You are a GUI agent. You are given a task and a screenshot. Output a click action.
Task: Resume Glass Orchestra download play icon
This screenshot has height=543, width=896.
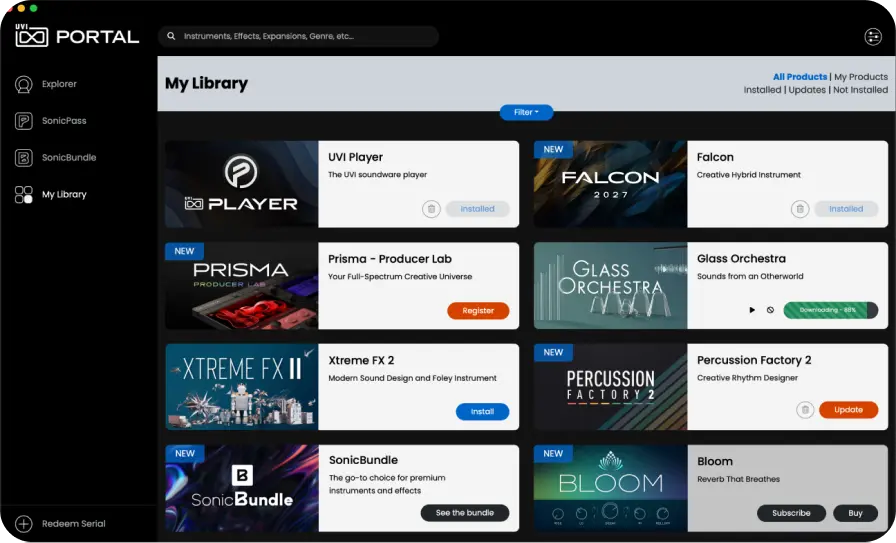[752, 310]
